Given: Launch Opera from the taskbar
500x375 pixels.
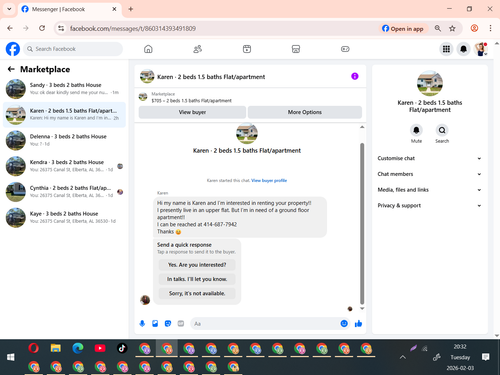Looking at the screenshot, I should pos(33,348).
